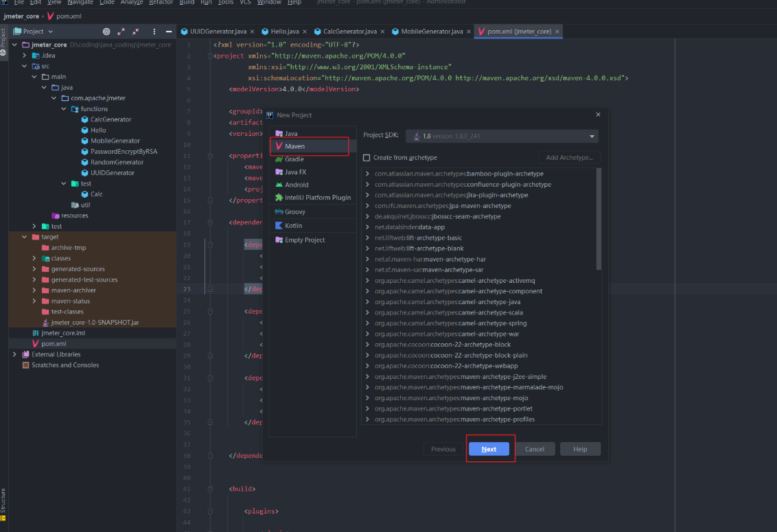Click Add Archetype... button

pyautogui.click(x=569, y=158)
